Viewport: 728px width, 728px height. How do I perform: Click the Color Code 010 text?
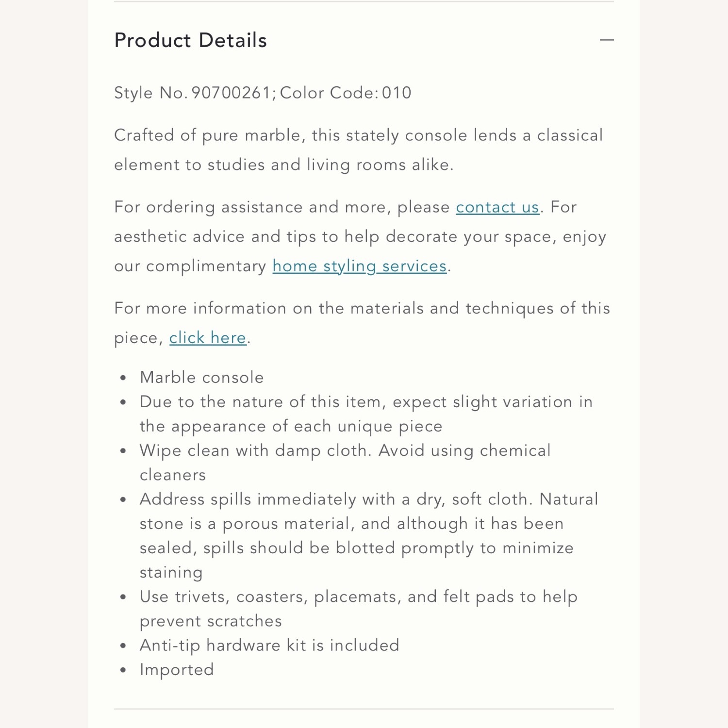pos(346,93)
